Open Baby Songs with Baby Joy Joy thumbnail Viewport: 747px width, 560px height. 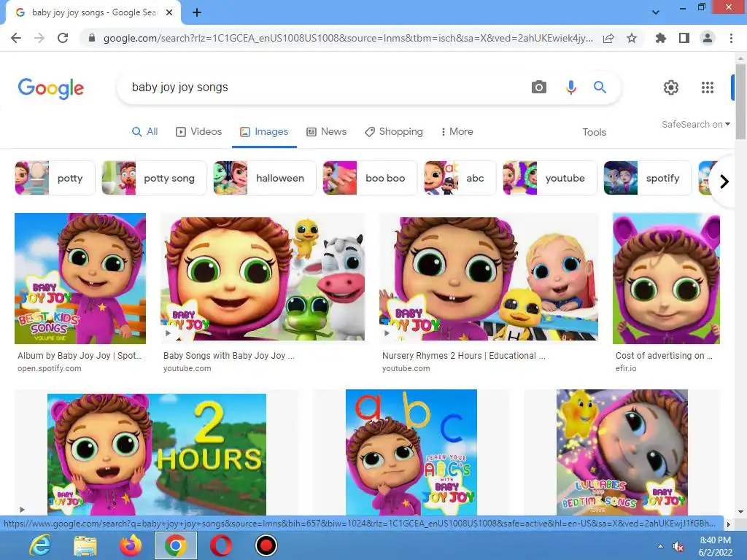pos(263,279)
